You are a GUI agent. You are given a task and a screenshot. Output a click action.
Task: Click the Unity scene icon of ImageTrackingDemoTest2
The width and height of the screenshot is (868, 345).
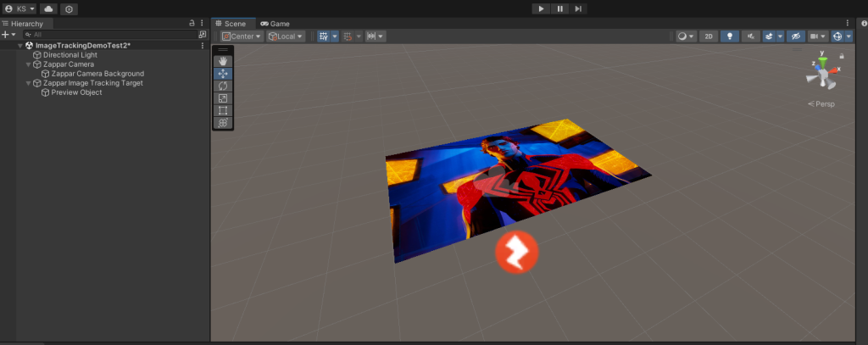point(30,46)
